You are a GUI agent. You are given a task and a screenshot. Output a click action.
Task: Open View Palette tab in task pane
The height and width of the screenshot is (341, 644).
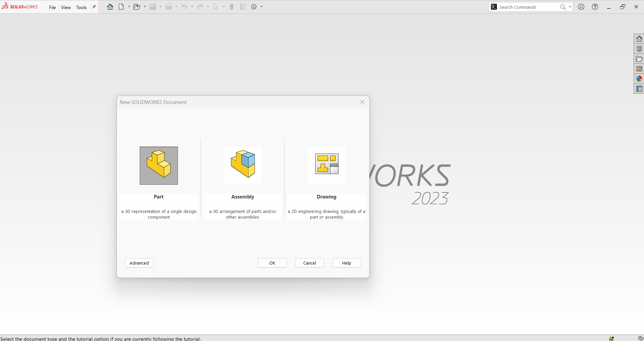[x=639, y=69]
